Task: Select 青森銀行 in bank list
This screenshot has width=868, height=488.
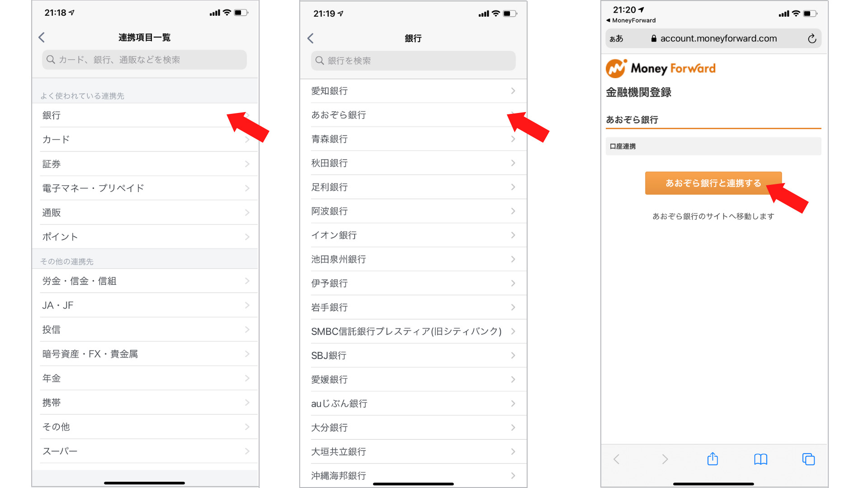Action: click(413, 139)
